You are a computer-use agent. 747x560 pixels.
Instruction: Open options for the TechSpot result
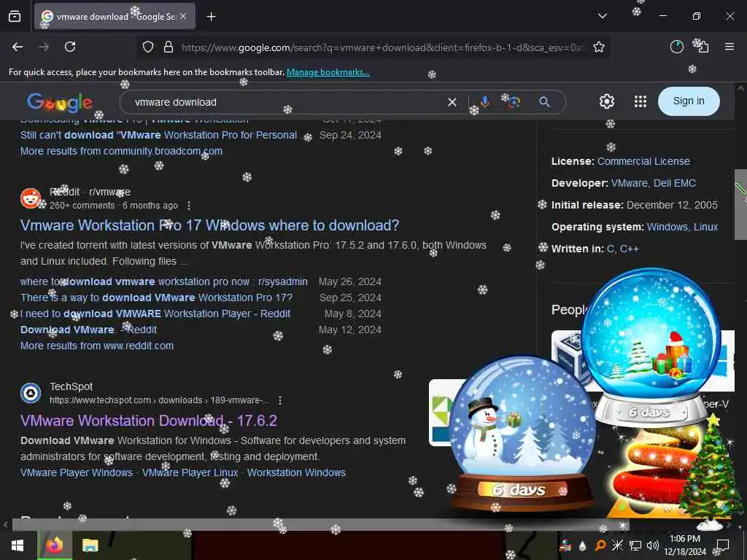pyautogui.click(x=280, y=400)
